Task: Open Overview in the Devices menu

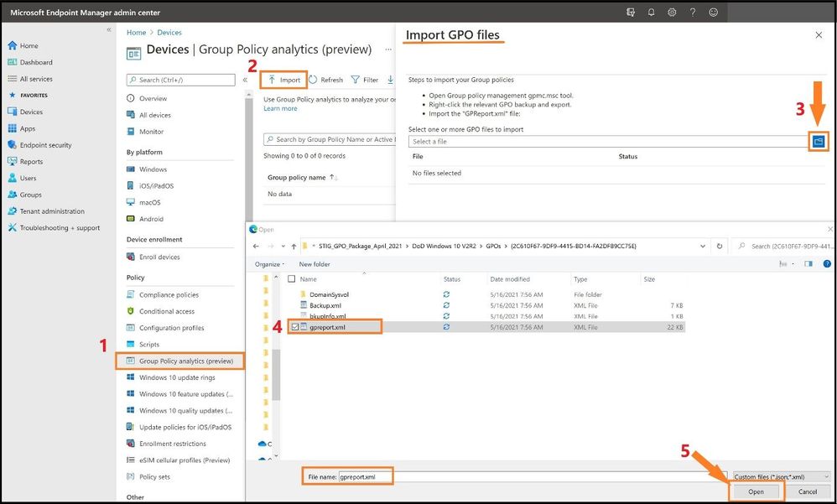Action: point(147,99)
